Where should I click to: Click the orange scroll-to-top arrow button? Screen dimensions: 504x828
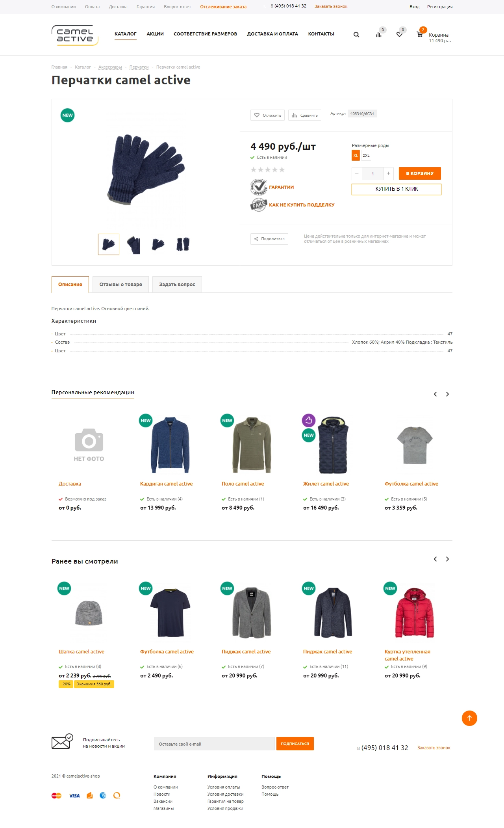click(469, 718)
